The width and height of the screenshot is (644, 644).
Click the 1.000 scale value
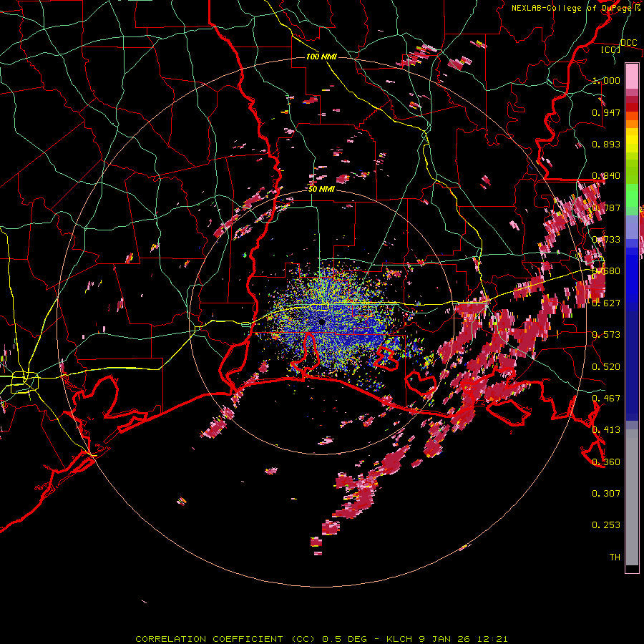click(606, 80)
